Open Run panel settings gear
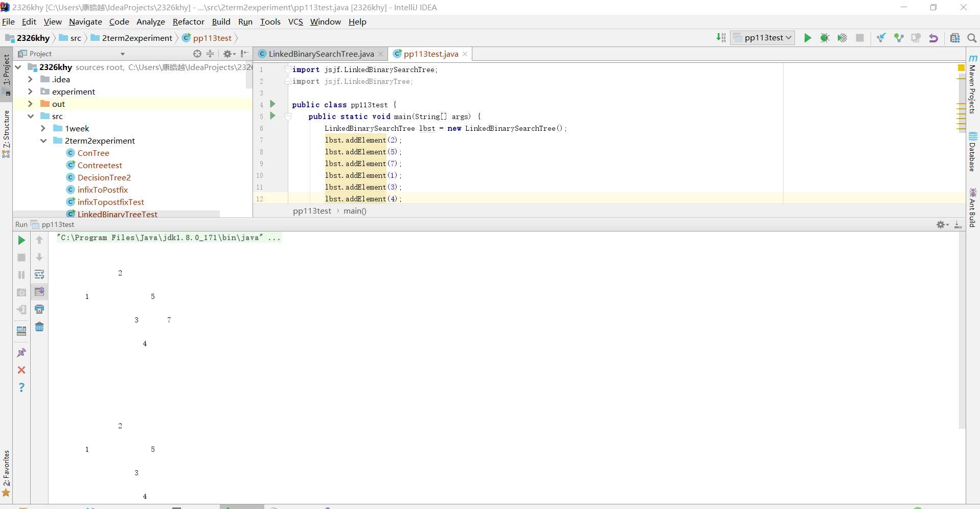The width and height of the screenshot is (980, 509). tap(942, 224)
